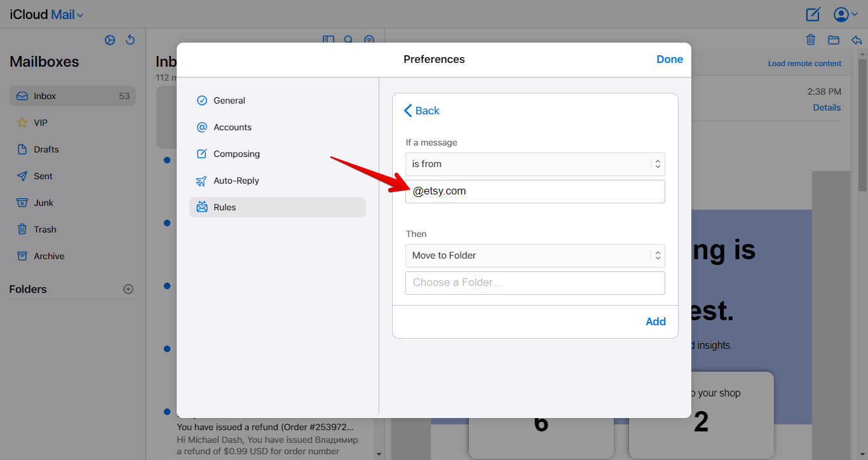
Task: Toggle the sidebar layout icon above the message list
Action: 329,39
